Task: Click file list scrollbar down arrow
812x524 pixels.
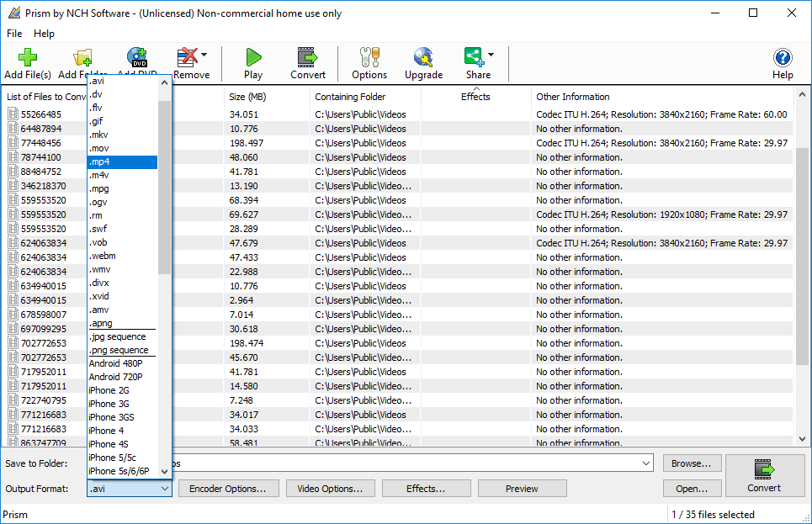Action: (802, 439)
